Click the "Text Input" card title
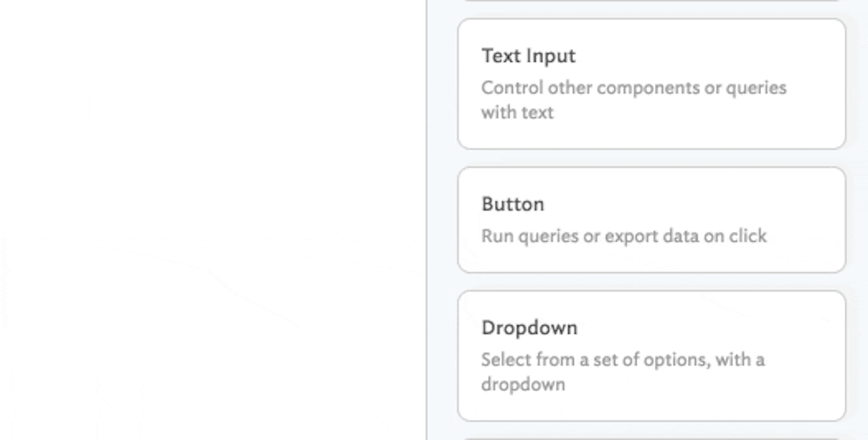The width and height of the screenshot is (868, 440). [x=528, y=56]
